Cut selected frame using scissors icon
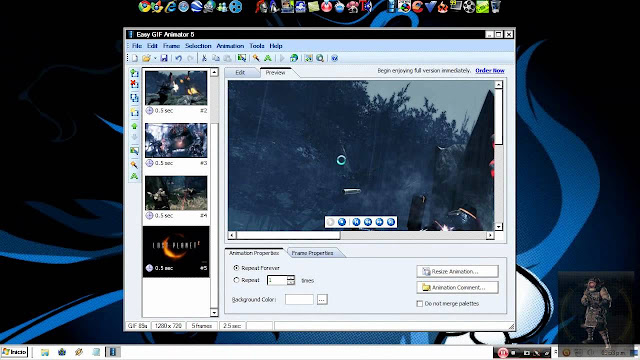Image resolution: width=640 pixels, height=360 pixels. 204,58
